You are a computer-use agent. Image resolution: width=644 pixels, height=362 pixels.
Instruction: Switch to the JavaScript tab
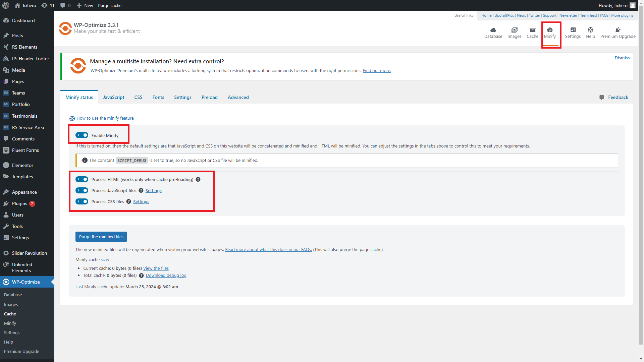pyautogui.click(x=113, y=97)
